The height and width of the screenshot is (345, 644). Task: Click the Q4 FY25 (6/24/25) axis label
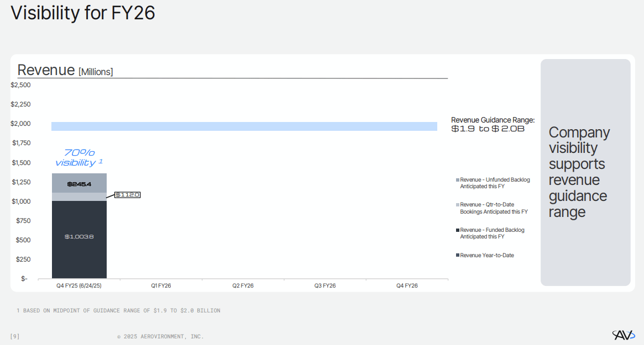79,286
